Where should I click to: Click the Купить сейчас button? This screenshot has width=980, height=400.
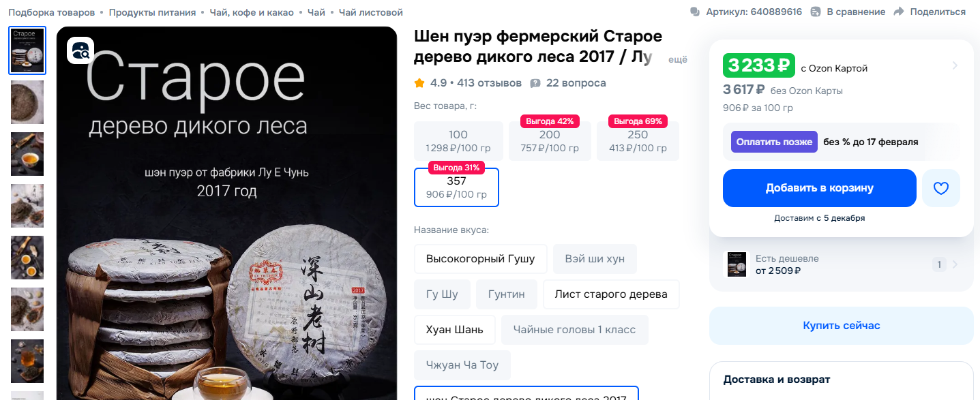point(842,326)
